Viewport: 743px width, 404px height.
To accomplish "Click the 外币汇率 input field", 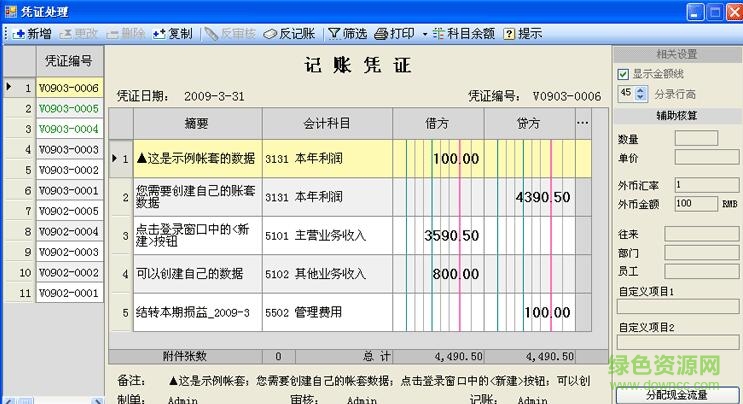I will click(x=707, y=185).
